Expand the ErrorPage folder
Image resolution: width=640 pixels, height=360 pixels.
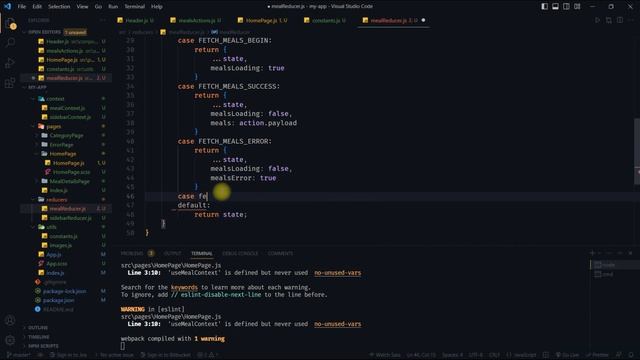[x=61, y=145]
